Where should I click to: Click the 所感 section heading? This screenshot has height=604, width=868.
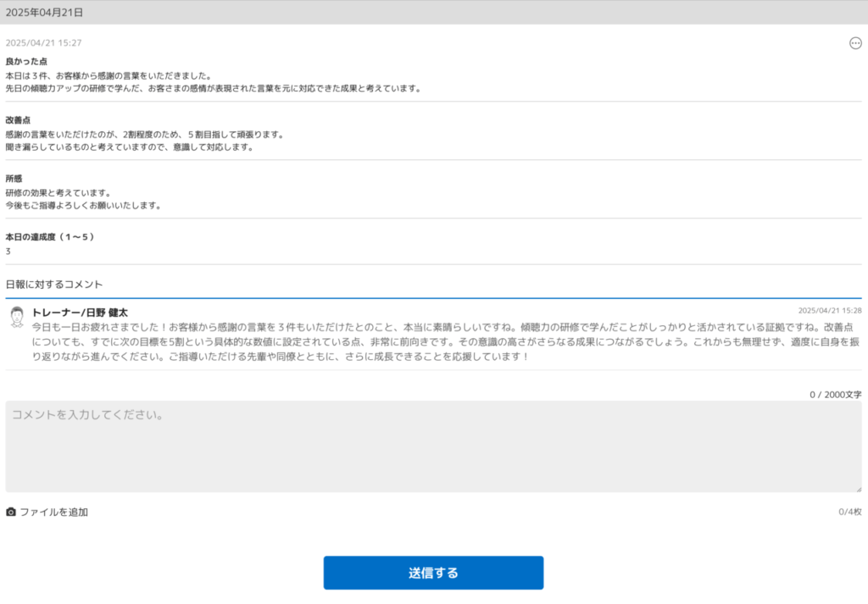click(x=14, y=179)
